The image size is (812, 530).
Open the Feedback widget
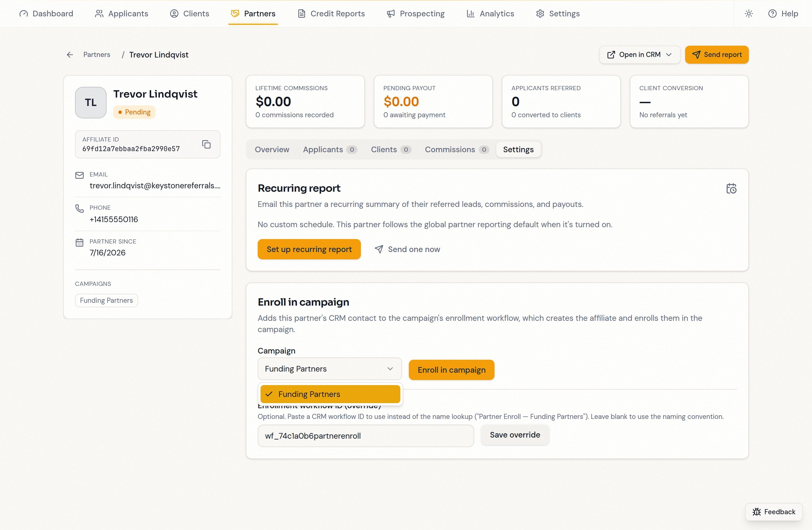(773, 512)
